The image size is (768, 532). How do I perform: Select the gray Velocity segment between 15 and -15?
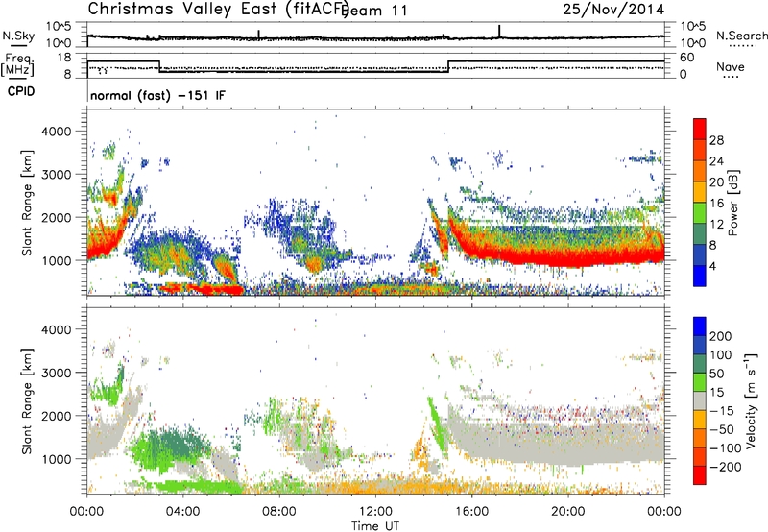pos(700,400)
